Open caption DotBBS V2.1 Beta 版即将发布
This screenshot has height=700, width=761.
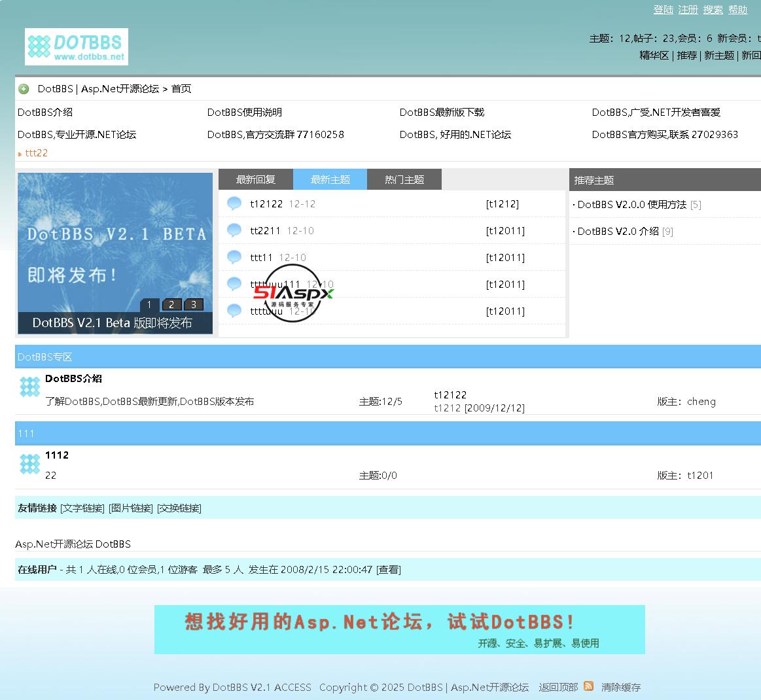[x=112, y=323]
